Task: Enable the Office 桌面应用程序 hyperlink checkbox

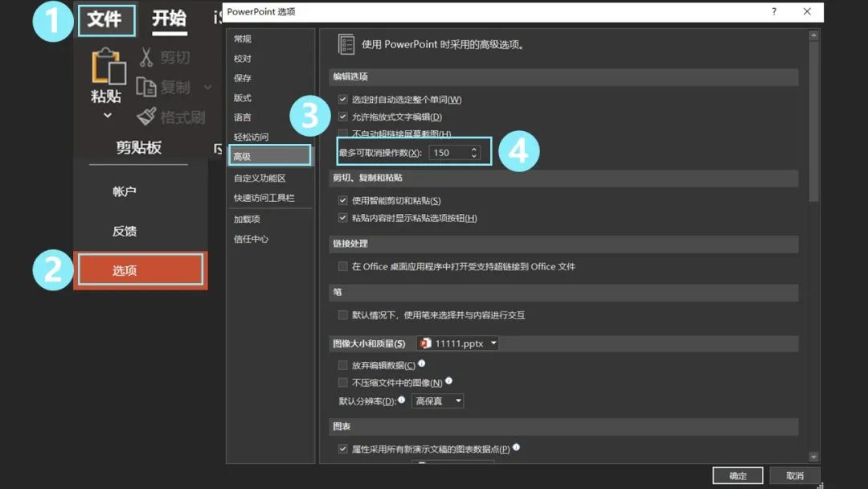Action: click(342, 266)
